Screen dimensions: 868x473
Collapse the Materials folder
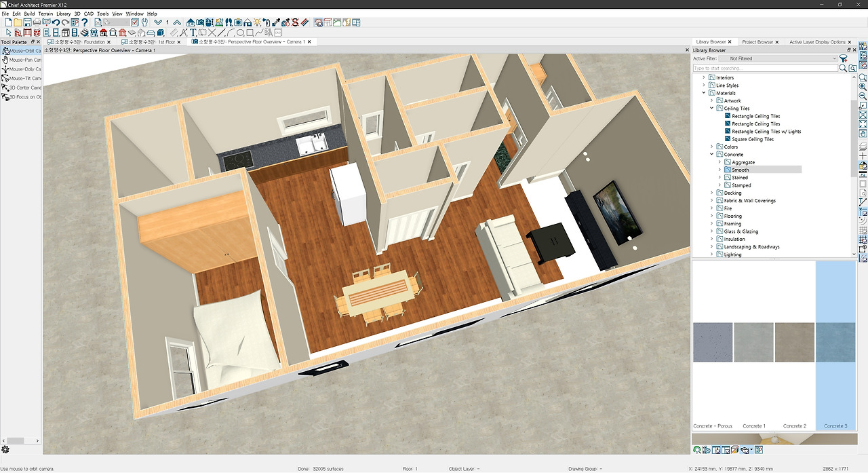(704, 93)
